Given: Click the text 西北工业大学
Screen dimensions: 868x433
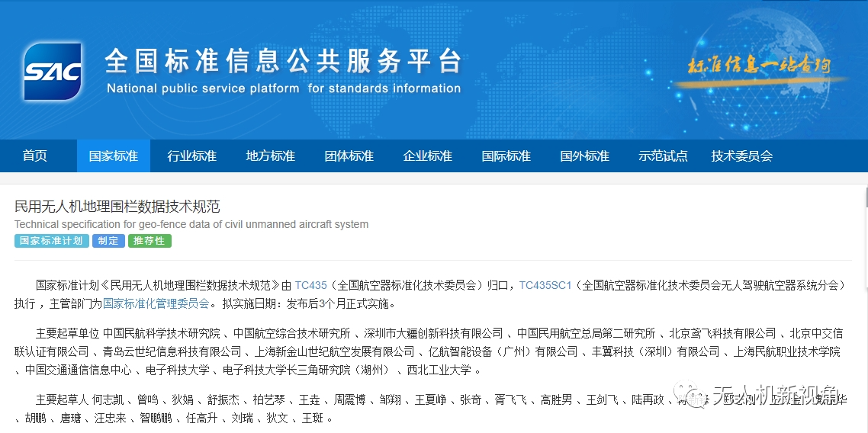Looking at the screenshot, I should click(x=439, y=370).
